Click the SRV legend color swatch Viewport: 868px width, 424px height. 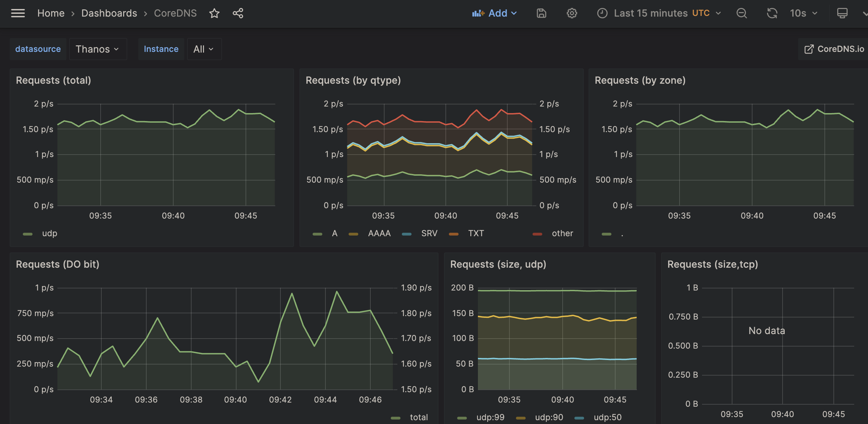point(407,234)
